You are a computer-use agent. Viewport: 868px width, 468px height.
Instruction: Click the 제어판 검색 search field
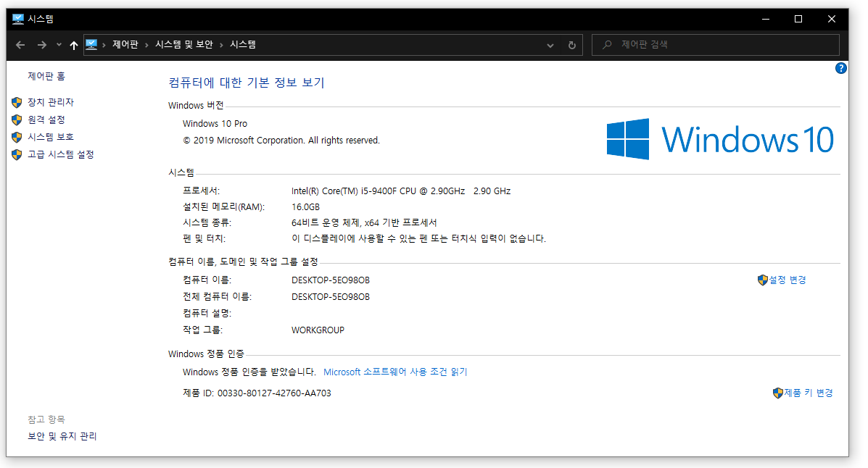coord(715,44)
